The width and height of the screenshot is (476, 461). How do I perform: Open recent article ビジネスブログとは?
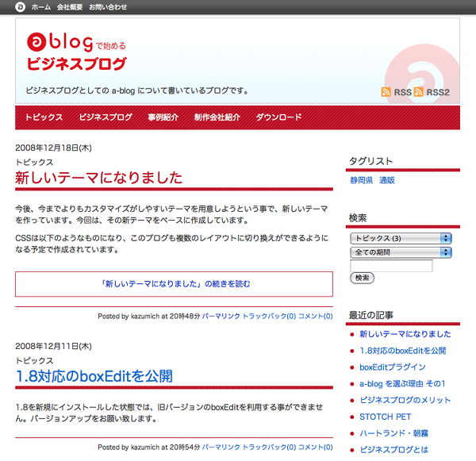pos(394,449)
